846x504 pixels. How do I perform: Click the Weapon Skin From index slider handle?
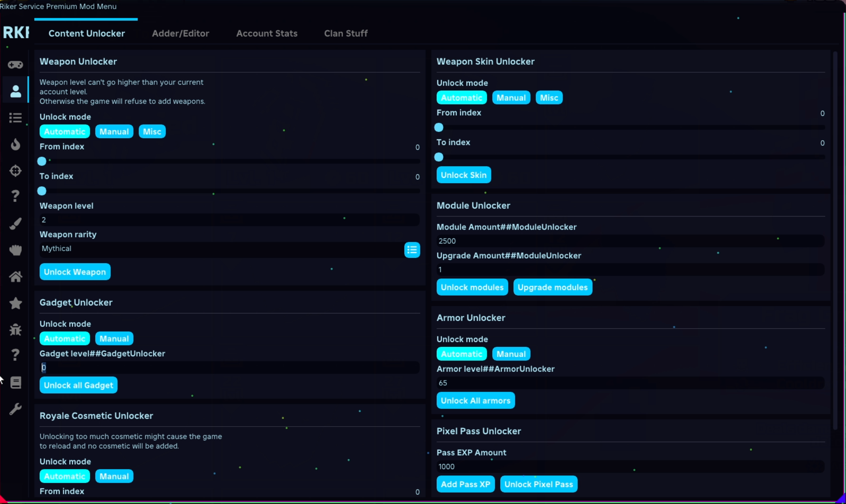tap(439, 127)
